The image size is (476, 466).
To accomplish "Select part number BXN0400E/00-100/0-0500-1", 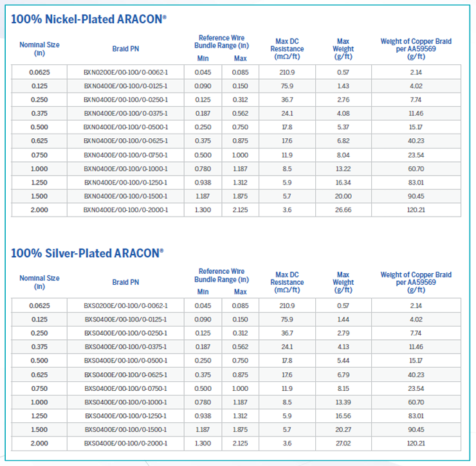I will (x=125, y=127).
